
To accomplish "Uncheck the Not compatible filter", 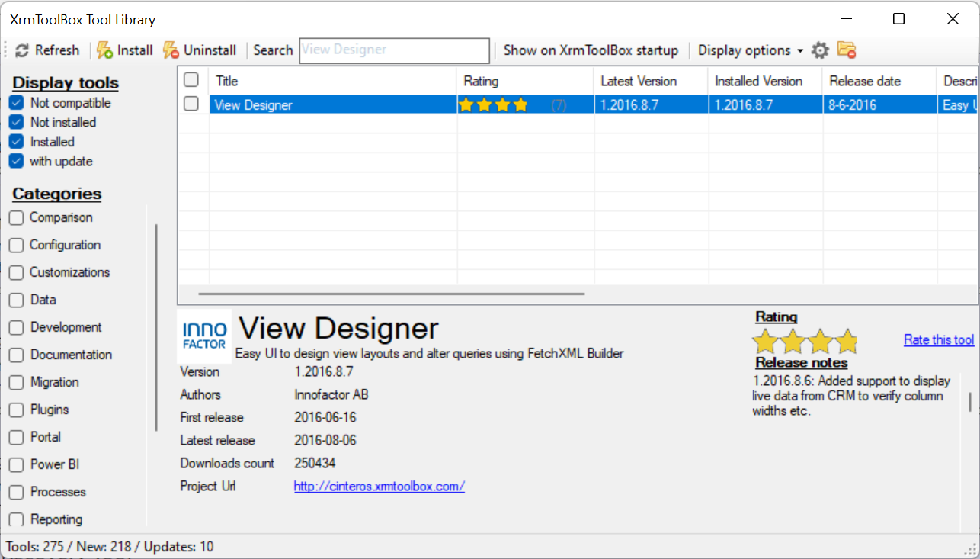I will [x=17, y=102].
